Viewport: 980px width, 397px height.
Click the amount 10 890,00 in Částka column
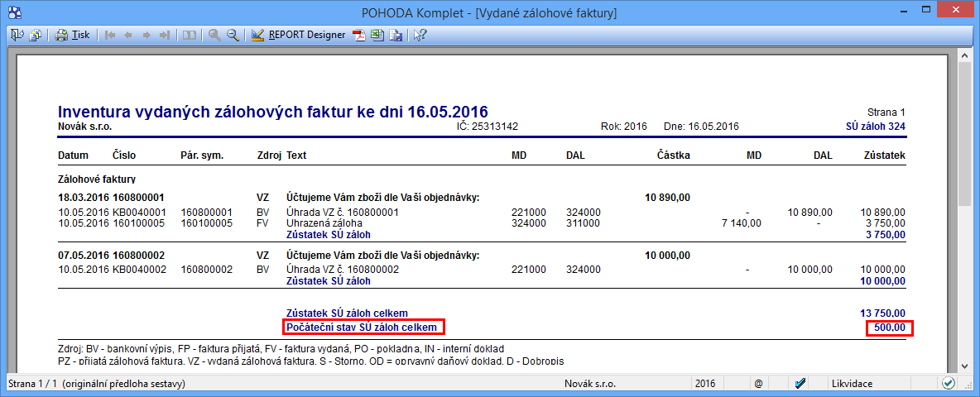(x=668, y=198)
